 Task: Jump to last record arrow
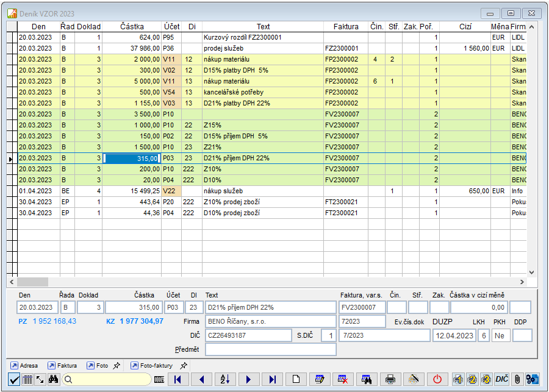pyautogui.click(x=273, y=379)
